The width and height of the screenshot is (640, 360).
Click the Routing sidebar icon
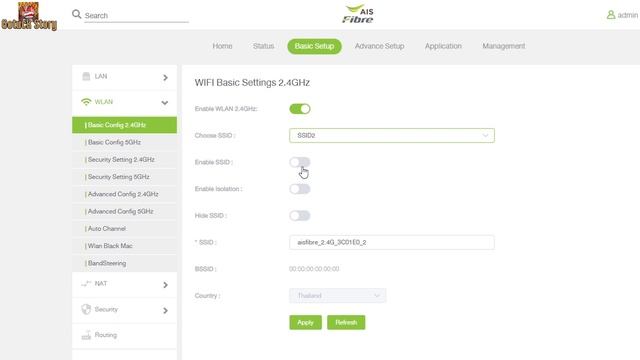[86, 335]
